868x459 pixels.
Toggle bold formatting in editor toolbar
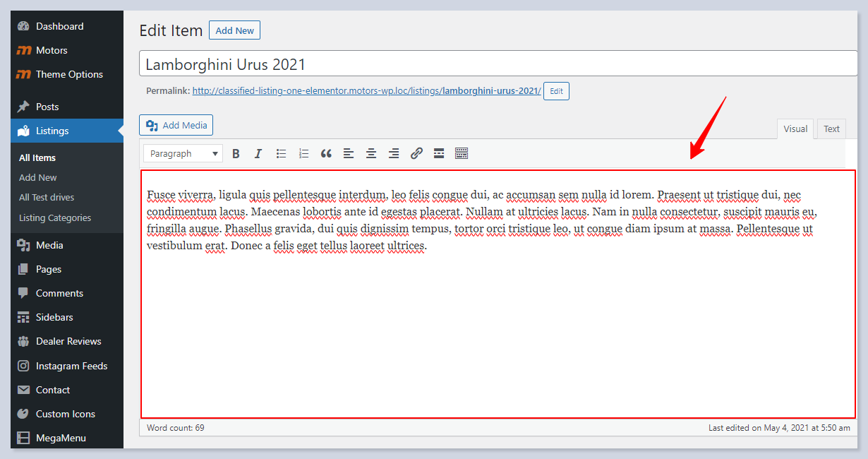[236, 153]
